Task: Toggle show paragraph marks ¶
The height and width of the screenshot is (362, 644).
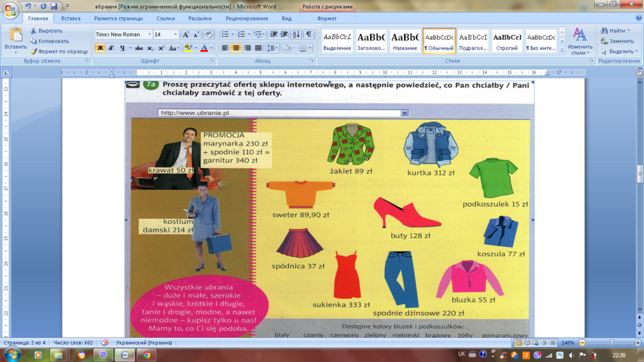Action: [309, 34]
